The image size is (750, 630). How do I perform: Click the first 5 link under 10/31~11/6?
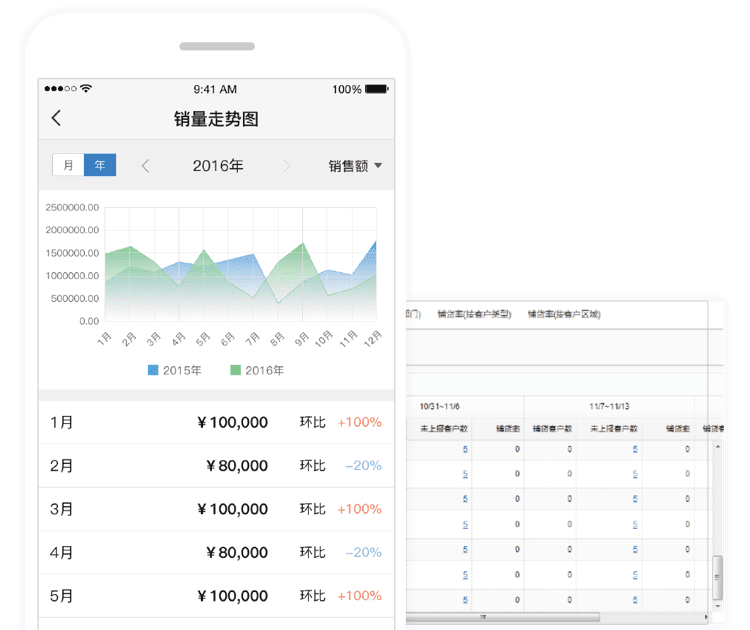465,449
